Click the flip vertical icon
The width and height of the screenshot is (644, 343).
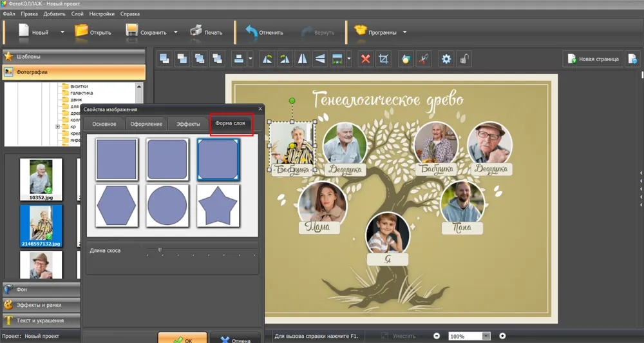pyautogui.click(x=320, y=59)
